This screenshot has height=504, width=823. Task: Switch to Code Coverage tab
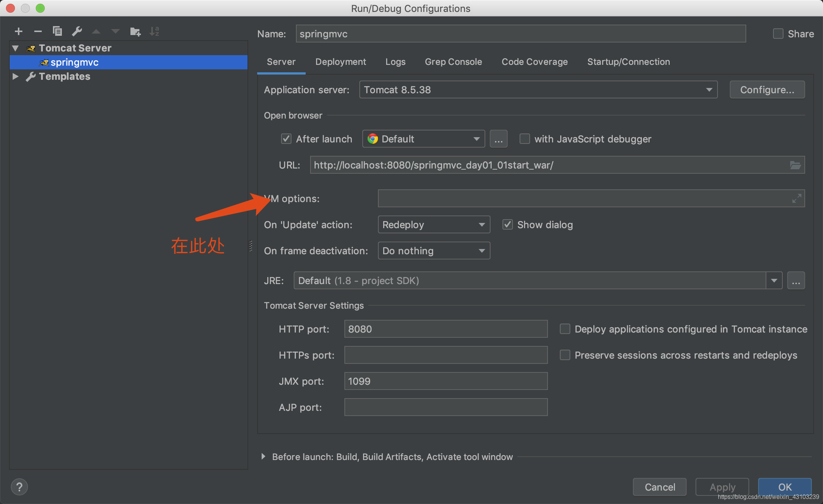point(535,62)
